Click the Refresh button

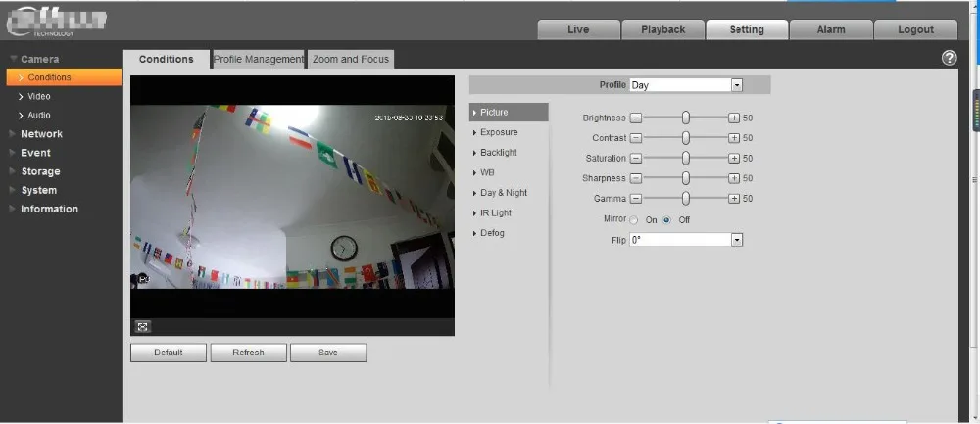[x=248, y=353]
